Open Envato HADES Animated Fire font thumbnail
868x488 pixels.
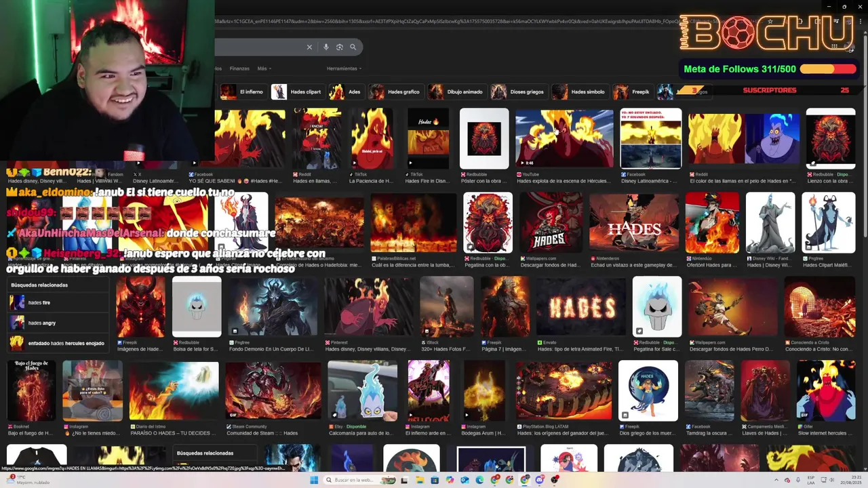tap(581, 307)
